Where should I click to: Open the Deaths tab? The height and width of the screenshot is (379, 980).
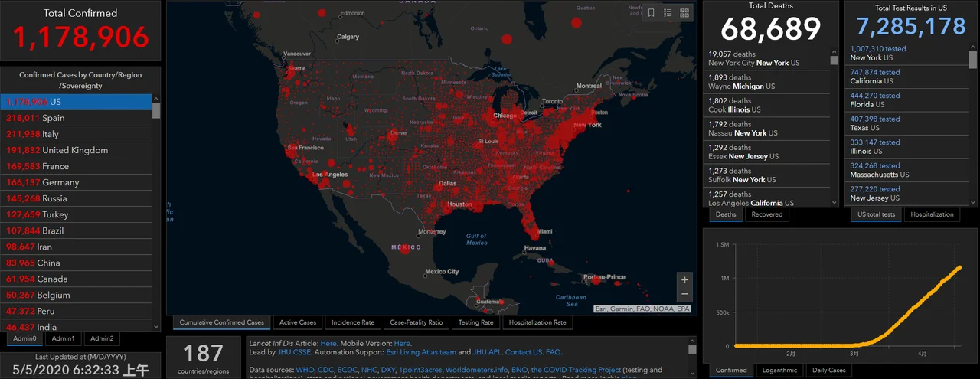pyautogui.click(x=726, y=214)
